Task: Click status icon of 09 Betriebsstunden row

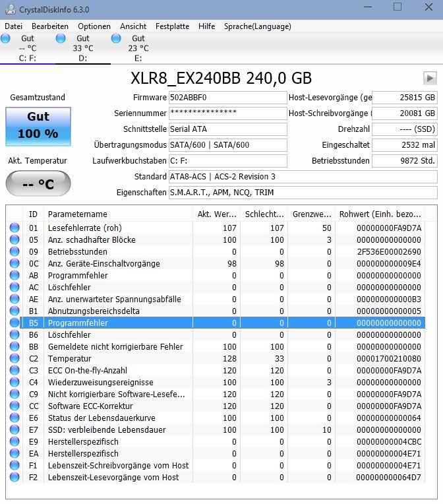Action: (x=15, y=251)
